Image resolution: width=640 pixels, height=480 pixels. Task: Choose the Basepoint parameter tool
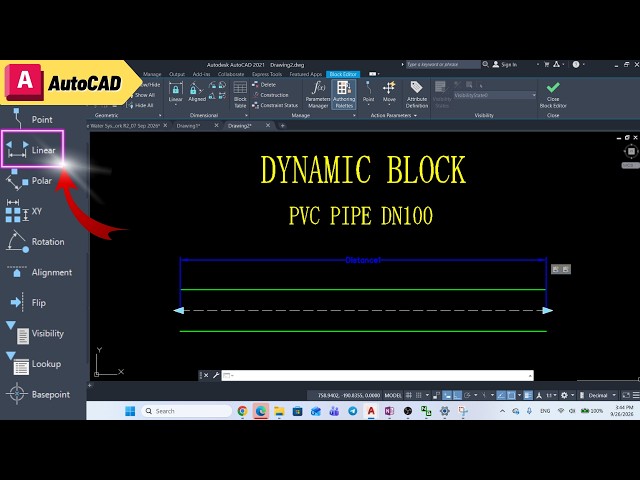[x=38, y=394]
